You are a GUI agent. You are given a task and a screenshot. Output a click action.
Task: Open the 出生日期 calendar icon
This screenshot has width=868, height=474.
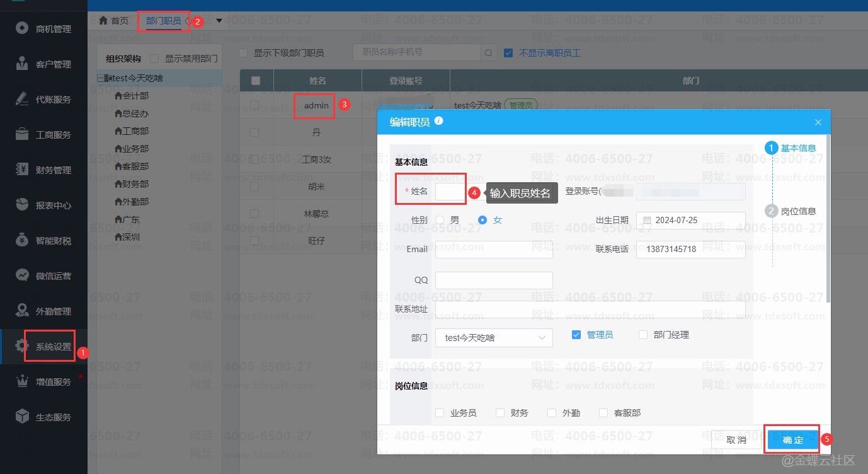tap(647, 221)
